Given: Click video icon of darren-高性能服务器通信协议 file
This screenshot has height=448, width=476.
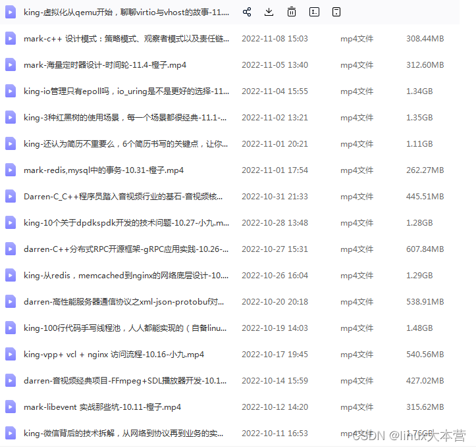Looking at the screenshot, I should point(11,301).
